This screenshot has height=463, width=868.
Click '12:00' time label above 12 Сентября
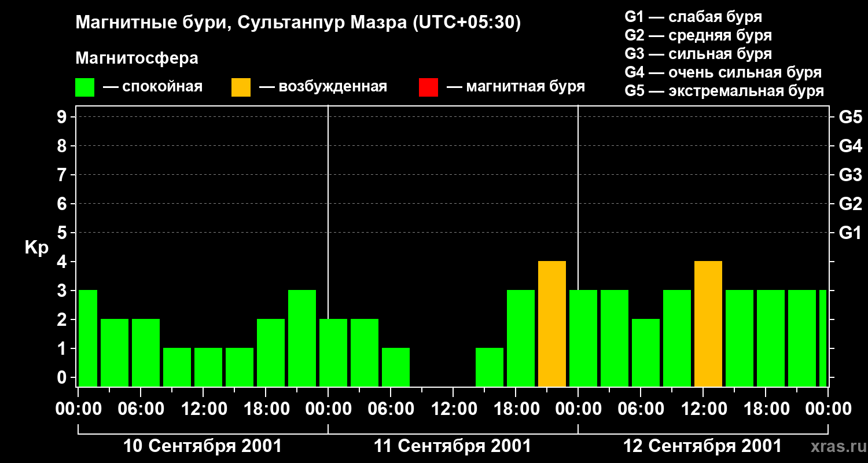704,409
